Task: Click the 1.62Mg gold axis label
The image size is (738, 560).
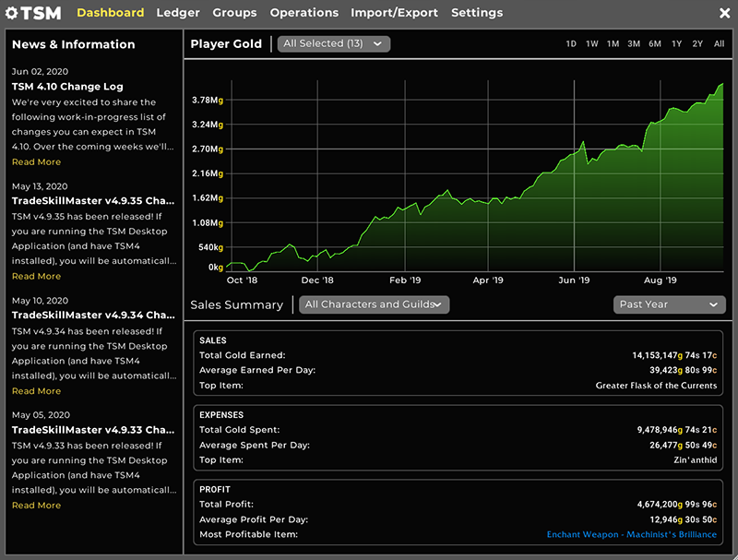Action: 208,198
